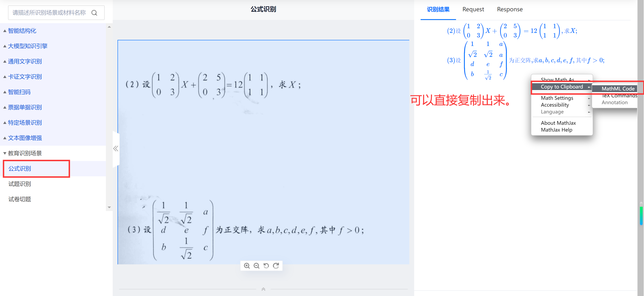
Task: Expand the 通用文字识别 category
Action: [25, 61]
